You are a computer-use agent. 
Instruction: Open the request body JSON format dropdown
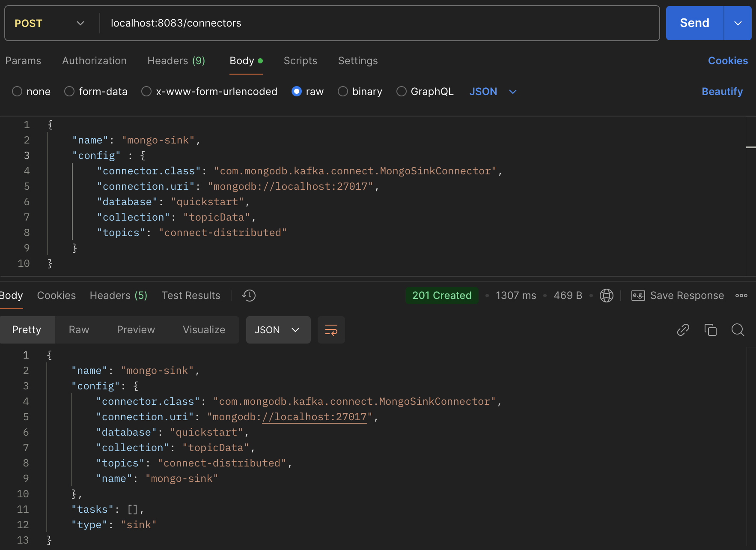493,92
